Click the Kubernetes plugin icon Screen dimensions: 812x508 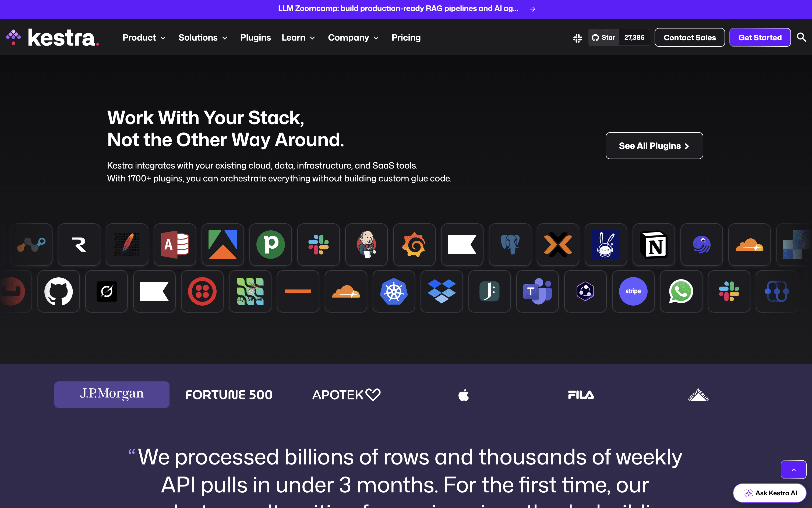coord(394,291)
